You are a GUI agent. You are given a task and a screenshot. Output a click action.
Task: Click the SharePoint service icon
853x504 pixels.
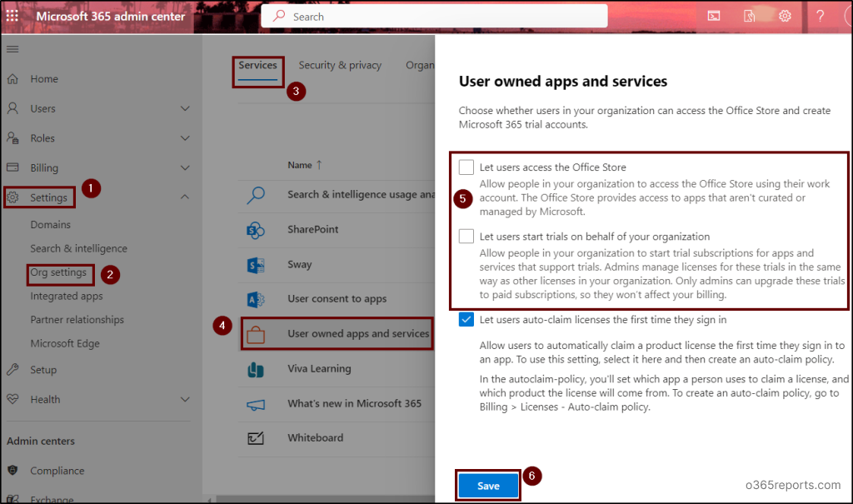tap(256, 230)
